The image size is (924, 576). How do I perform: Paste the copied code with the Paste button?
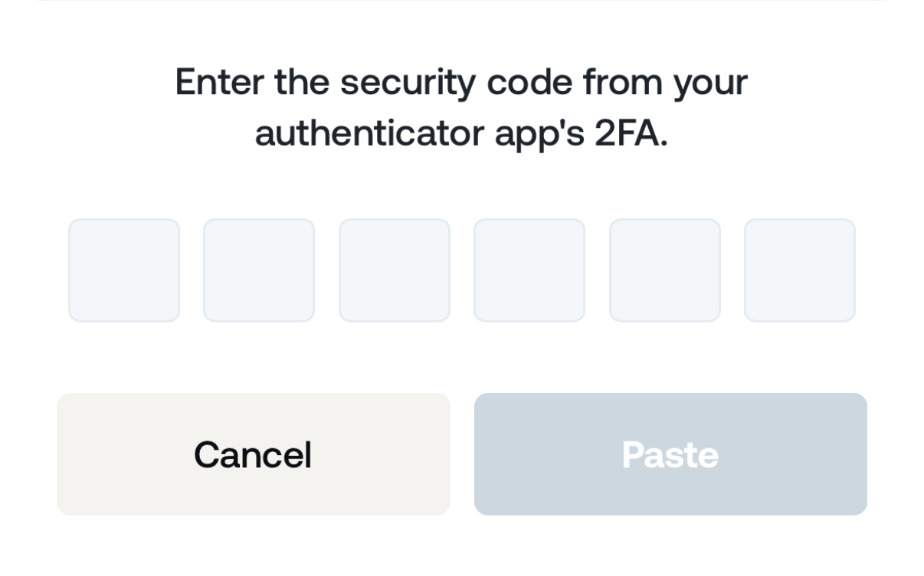tap(670, 454)
